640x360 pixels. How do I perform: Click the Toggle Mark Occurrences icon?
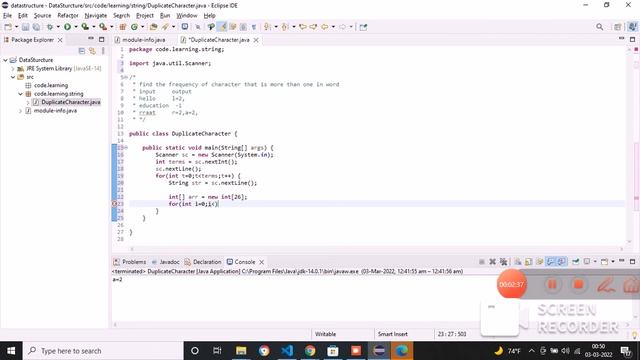coord(222,27)
